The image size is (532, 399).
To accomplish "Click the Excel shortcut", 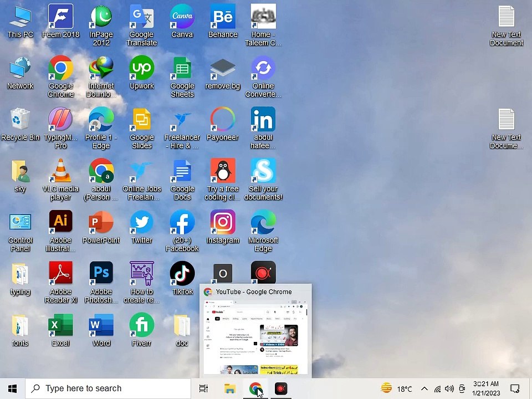I will tap(61, 331).
